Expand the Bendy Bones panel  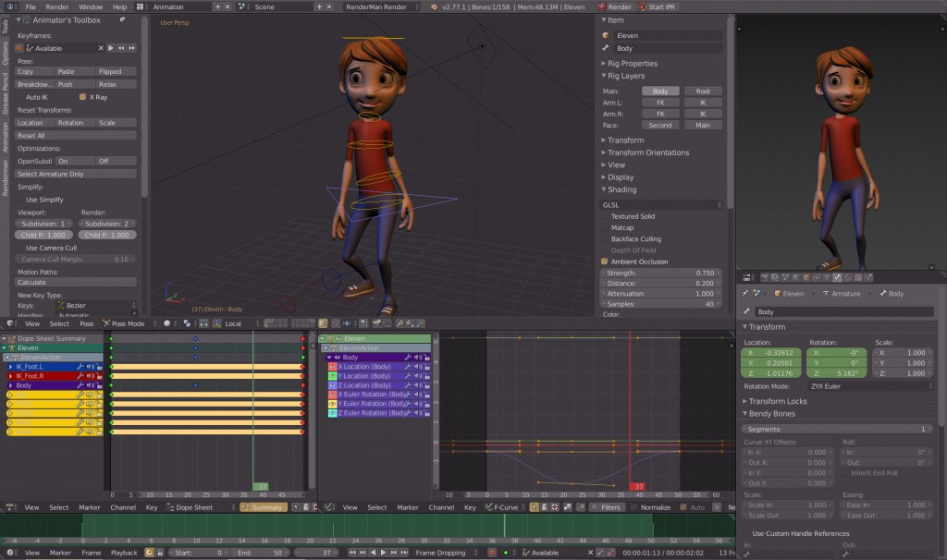(x=772, y=414)
